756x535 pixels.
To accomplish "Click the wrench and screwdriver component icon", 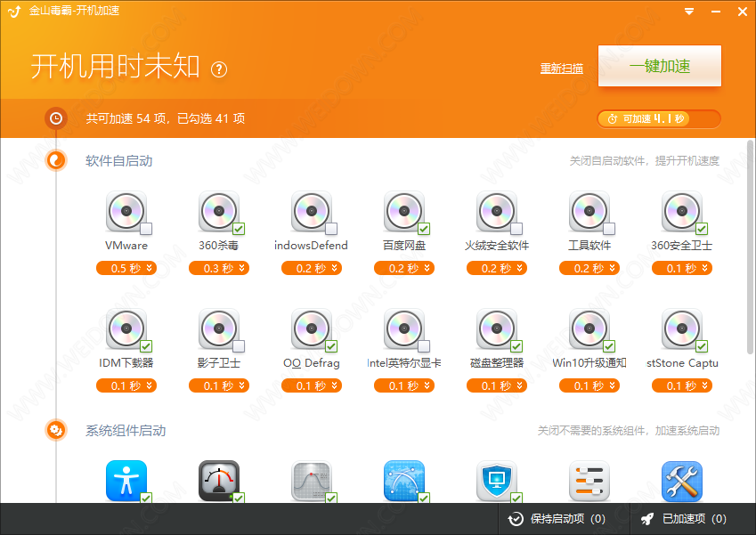I will point(682,481).
